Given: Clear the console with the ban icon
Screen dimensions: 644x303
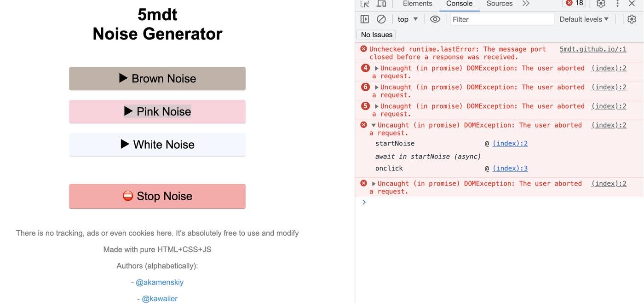Looking at the screenshot, I should coord(381,19).
